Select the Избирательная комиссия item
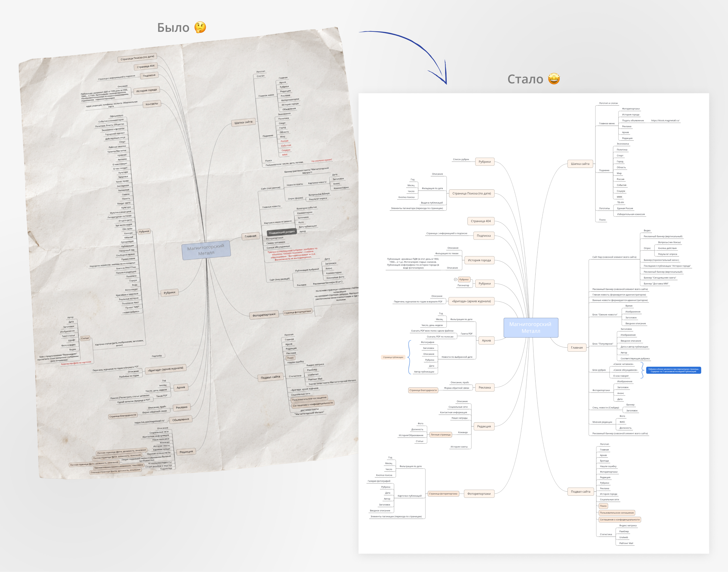This screenshot has height=572, width=728. pyautogui.click(x=630, y=214)
